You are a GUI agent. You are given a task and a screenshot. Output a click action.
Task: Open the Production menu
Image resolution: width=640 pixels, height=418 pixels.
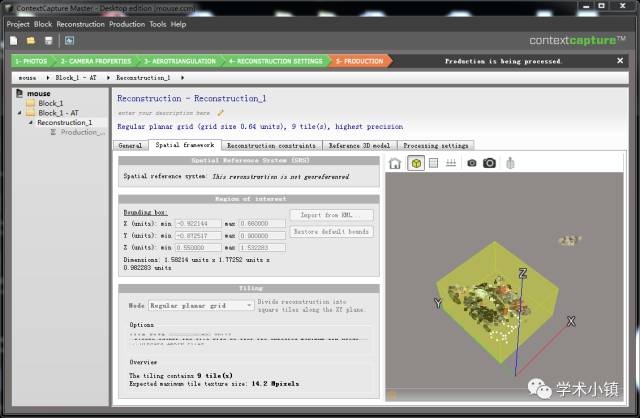coord(127,24)
